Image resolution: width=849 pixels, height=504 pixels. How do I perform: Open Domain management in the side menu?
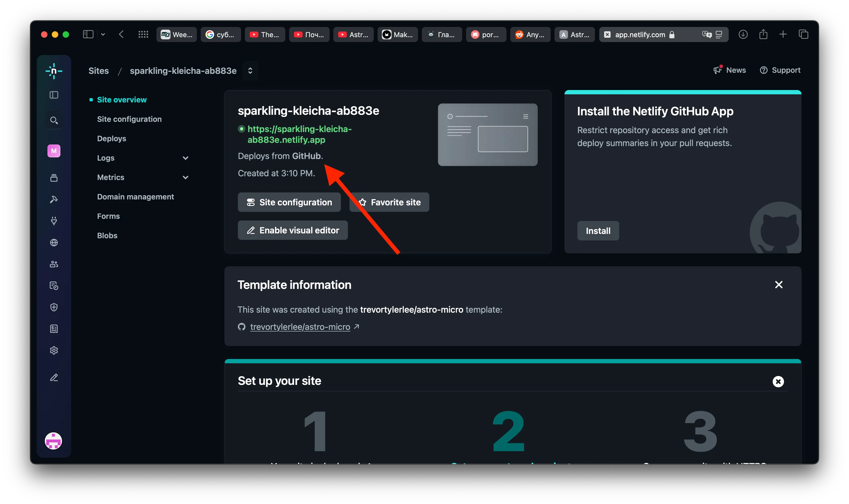click(x=135, y=197)
